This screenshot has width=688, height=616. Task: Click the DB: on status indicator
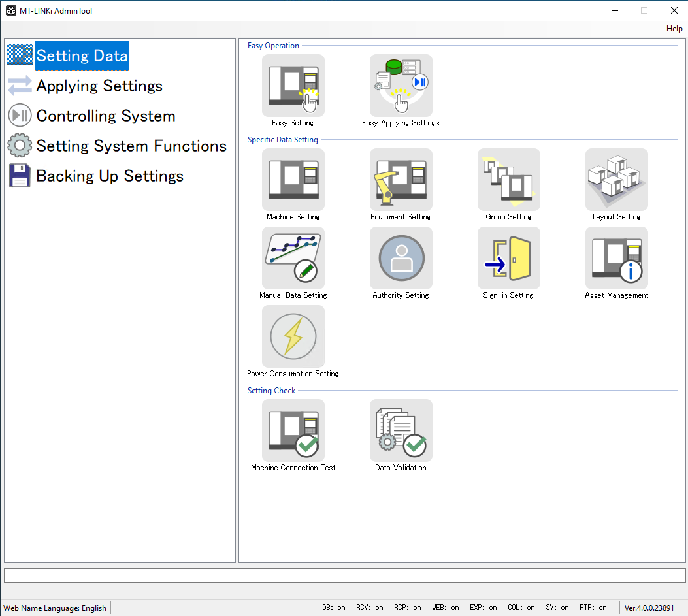pyautogui.click(x=333, y=608)
